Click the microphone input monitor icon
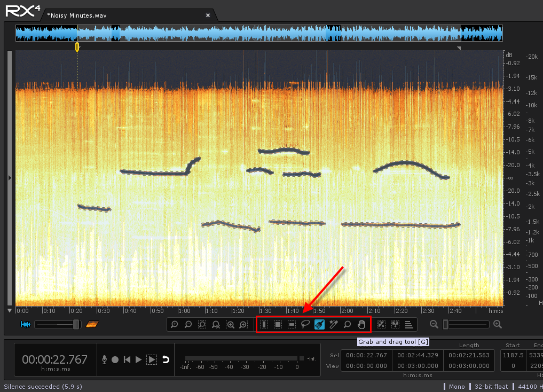 104,360
